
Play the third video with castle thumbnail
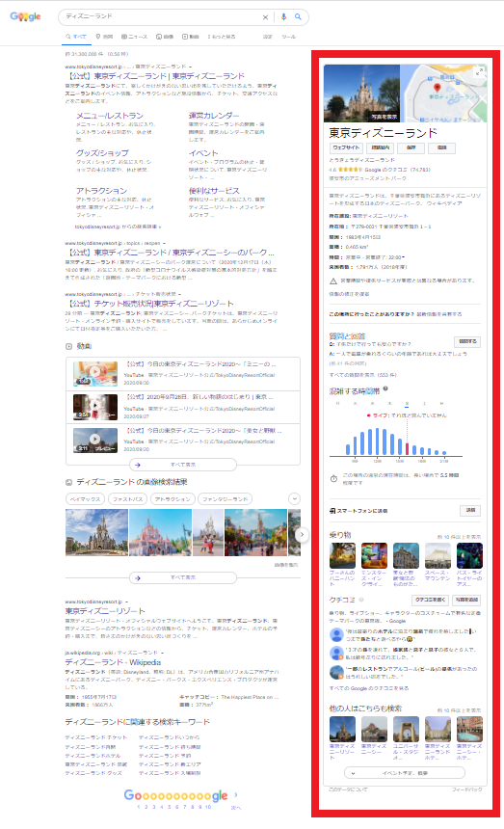click(x=95, y=440)
